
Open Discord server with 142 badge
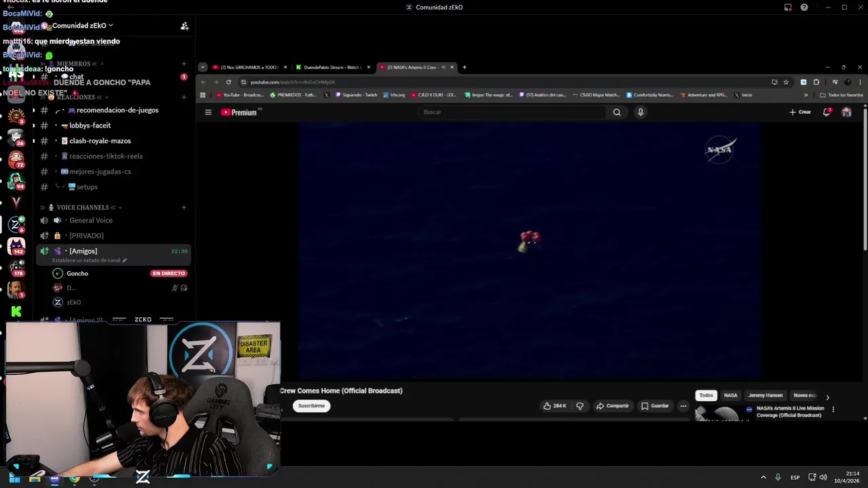pos(16,245)
